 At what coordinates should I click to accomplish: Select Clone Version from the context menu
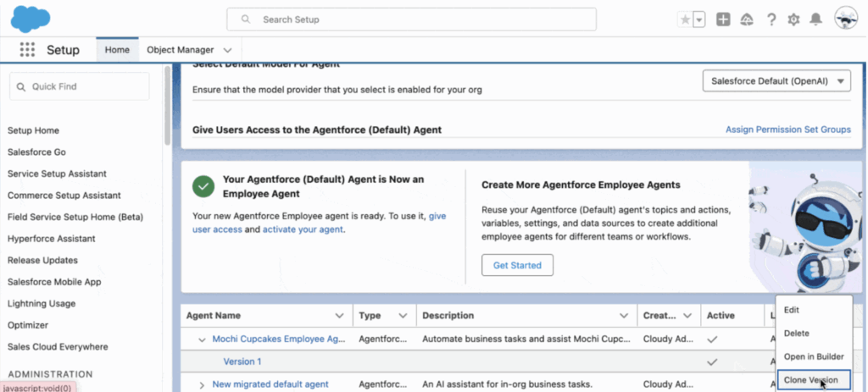point(810,380)
